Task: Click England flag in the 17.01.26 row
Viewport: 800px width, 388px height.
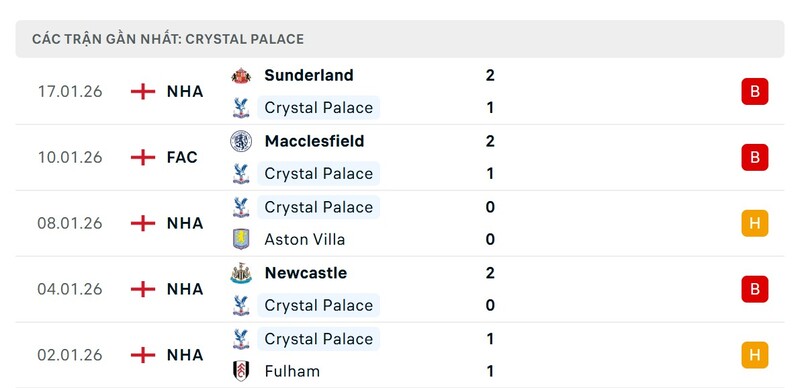Action: 143,92
